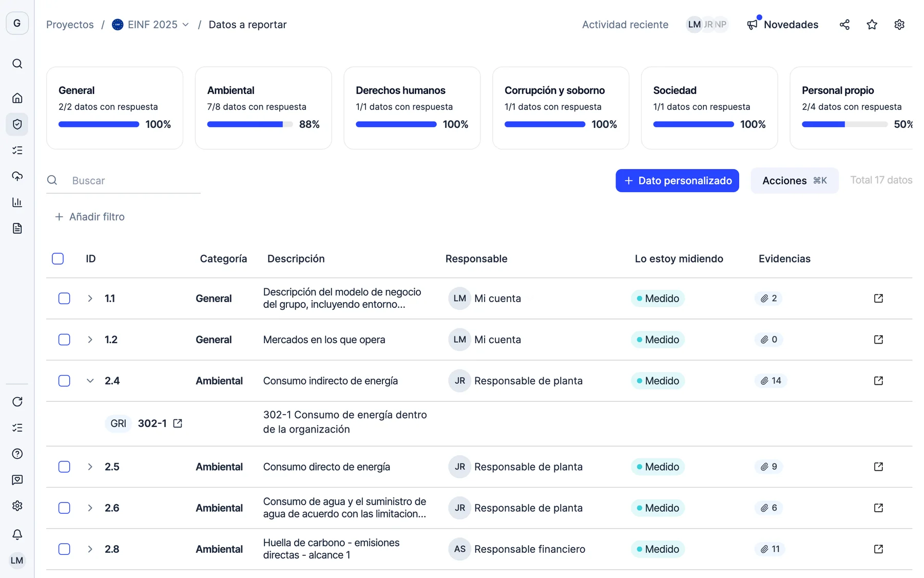Open the Sociedad category card

click(709, 108)
